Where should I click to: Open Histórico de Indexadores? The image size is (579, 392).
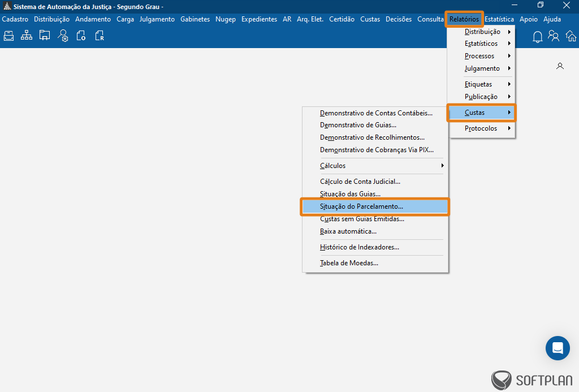[x=375, y=248]
